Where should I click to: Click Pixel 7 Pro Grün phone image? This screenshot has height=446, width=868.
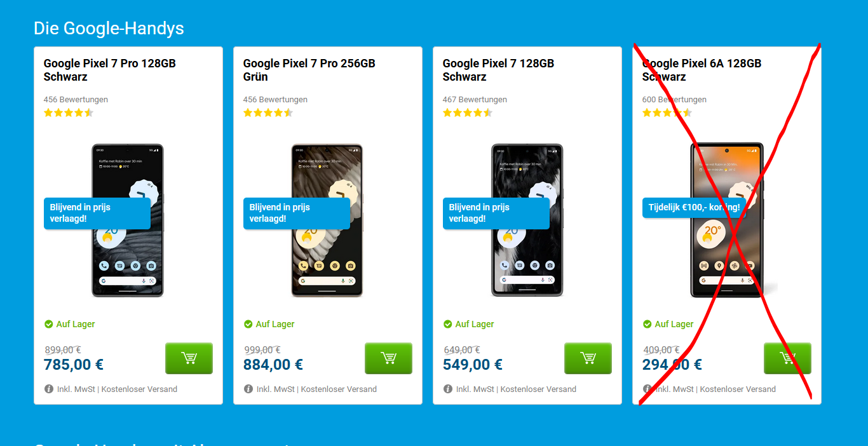(327, 220)
